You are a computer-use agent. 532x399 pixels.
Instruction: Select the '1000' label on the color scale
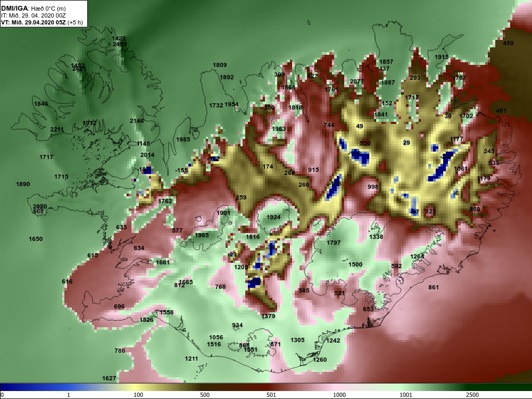(339, 395)
